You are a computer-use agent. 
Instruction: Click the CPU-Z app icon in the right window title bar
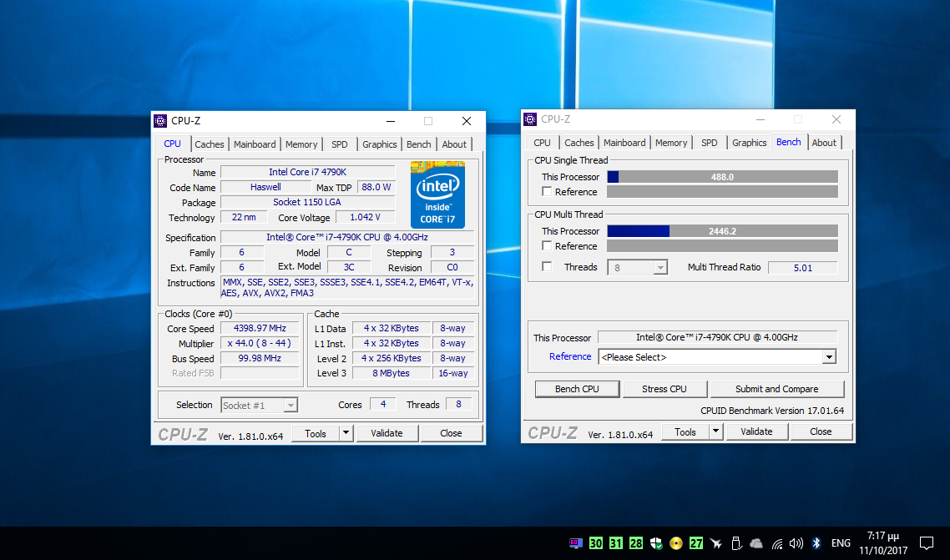coord(529,119)
